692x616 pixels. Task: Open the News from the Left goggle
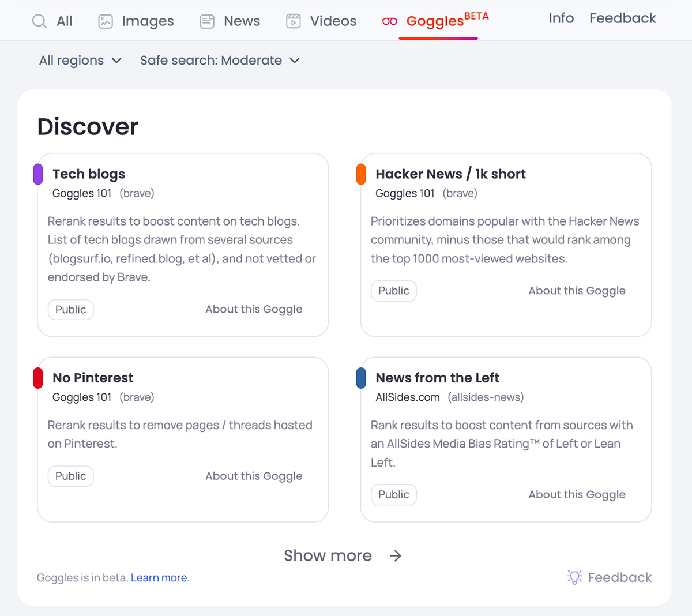(x=437, y=378)
